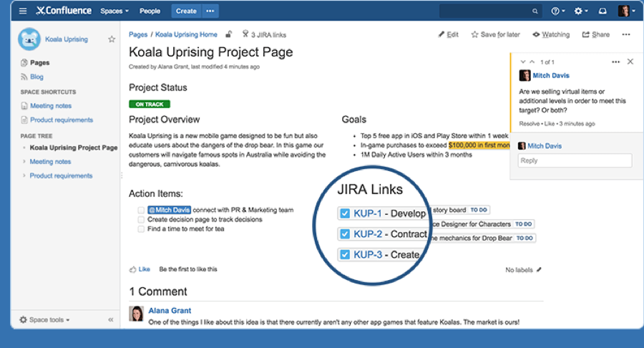644x348 pixels.
Task: Star the Koala Uprising space
Action: click(x=112, y=39)
